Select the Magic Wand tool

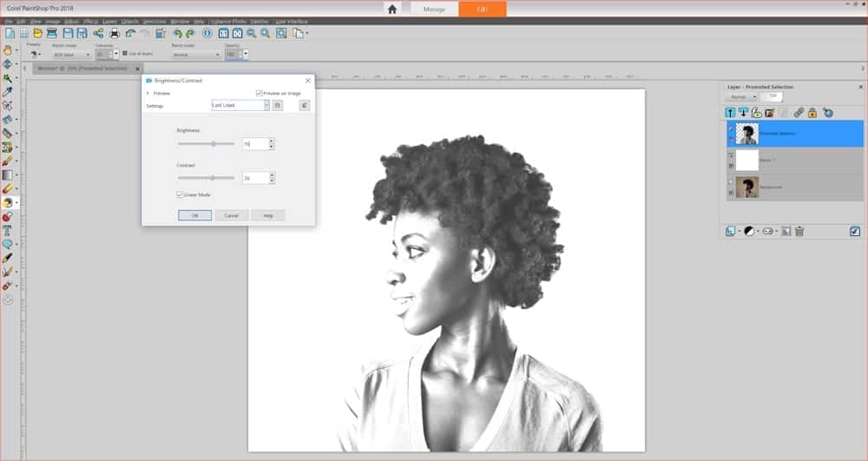coord(7,77)
